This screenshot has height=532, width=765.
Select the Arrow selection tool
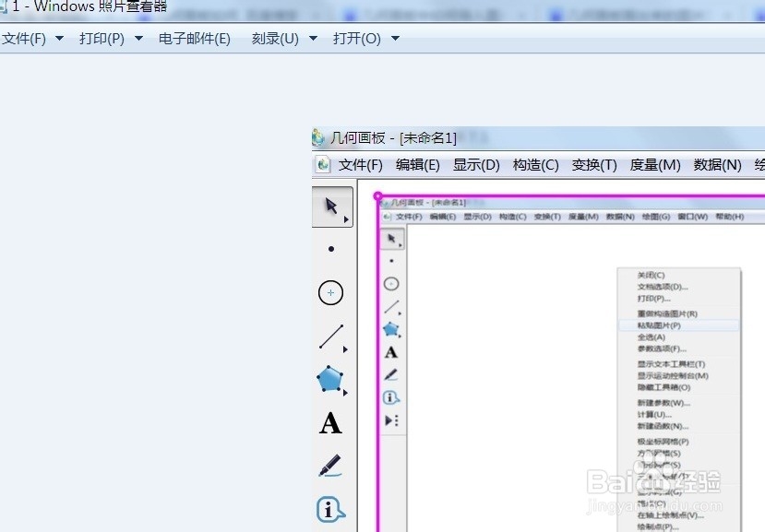[x=330, y=207]
